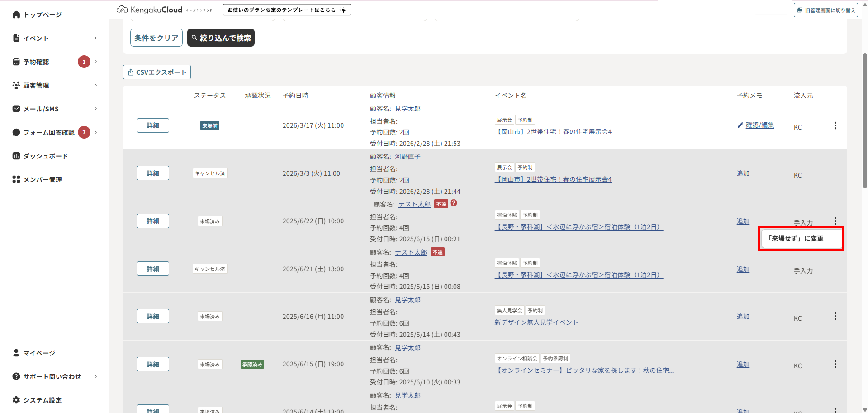The image size is (868, 413).
Task: Click the 条件をクリア button
Action: click(157, 38)
